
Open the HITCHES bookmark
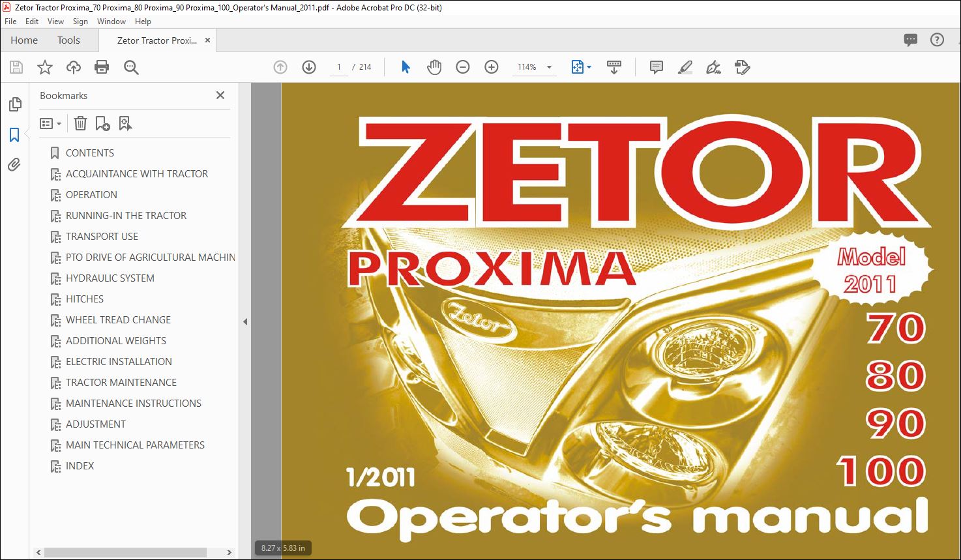pos(85,299)
